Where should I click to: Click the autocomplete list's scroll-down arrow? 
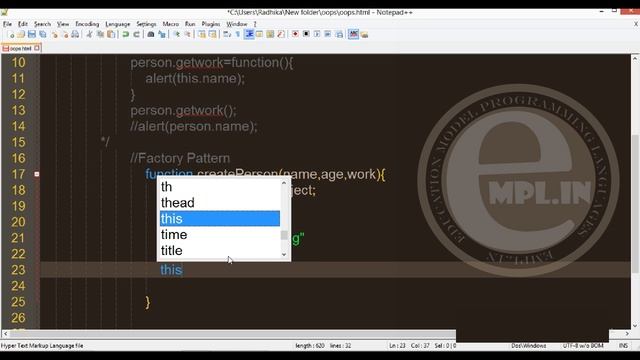click(x=284, y=254)
